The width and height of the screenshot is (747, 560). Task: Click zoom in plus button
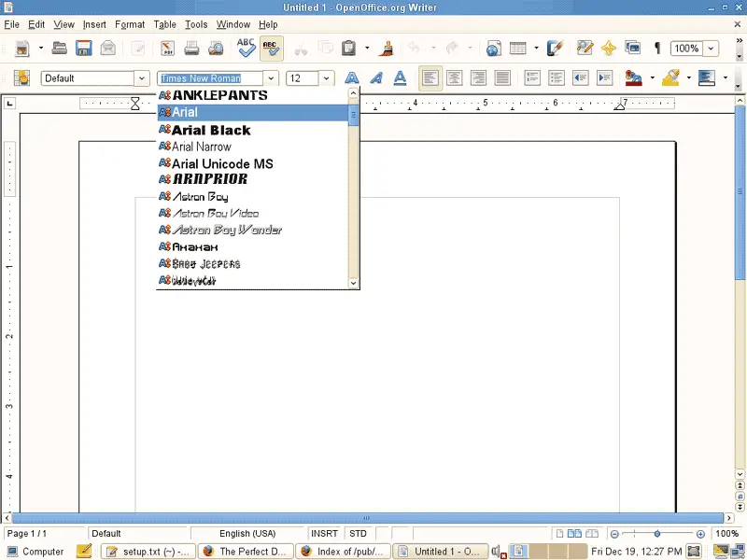700,534
